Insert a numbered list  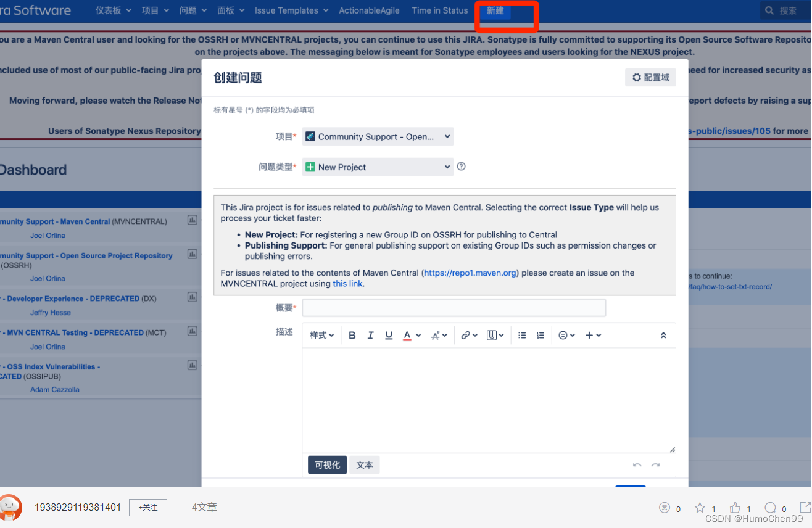point(541,336)
